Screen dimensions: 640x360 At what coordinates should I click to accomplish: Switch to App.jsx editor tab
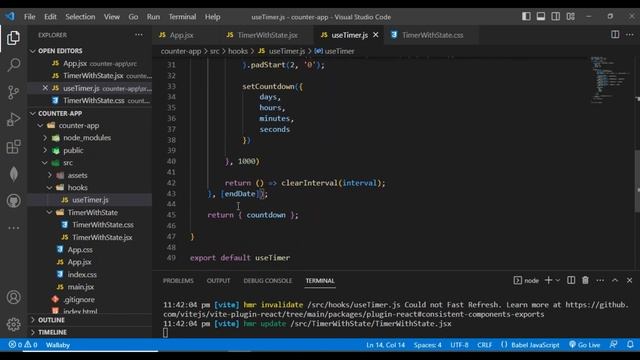click(181, 35)
